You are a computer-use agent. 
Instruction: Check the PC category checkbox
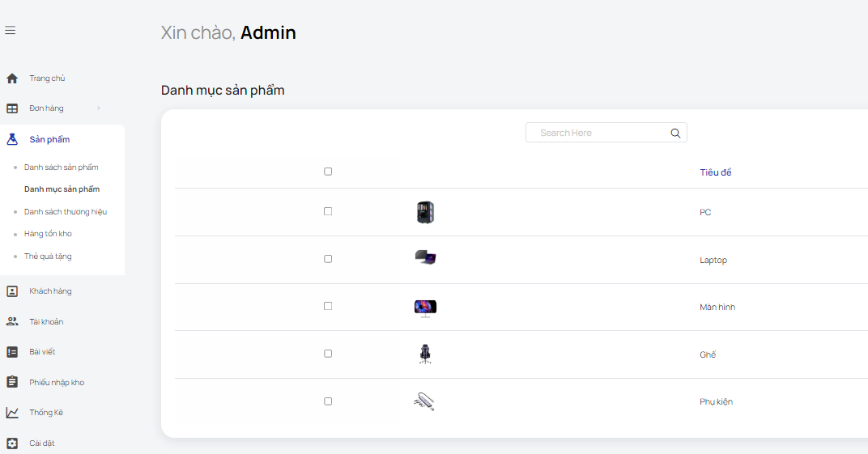pyautogui.click(x=328, y=211)
